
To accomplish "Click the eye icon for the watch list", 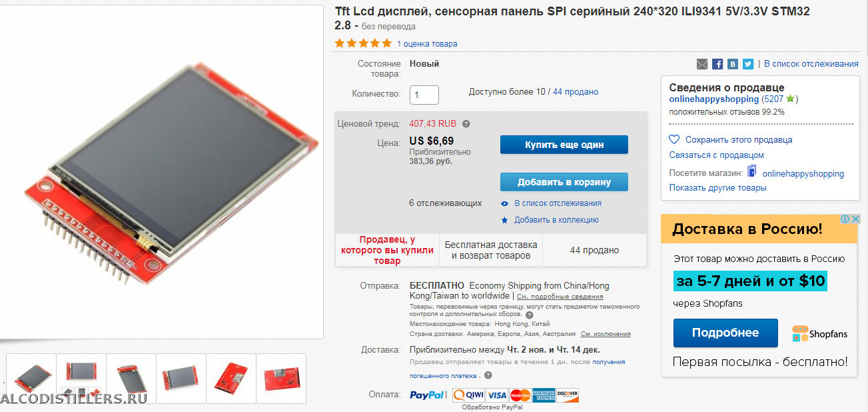I will click(x=505, y=203).
